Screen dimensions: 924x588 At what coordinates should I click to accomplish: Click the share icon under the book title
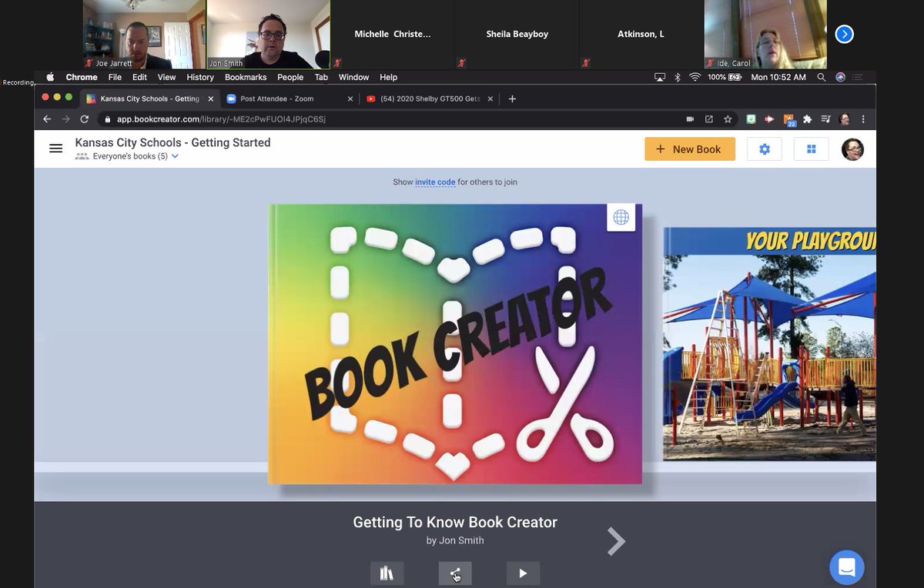click(455, 573)
